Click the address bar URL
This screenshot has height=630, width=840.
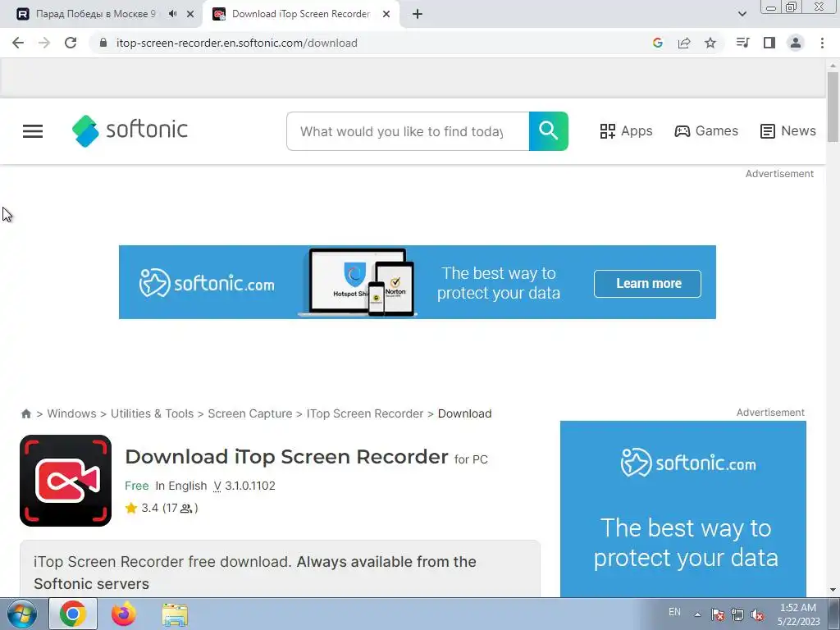coord(237,43)
